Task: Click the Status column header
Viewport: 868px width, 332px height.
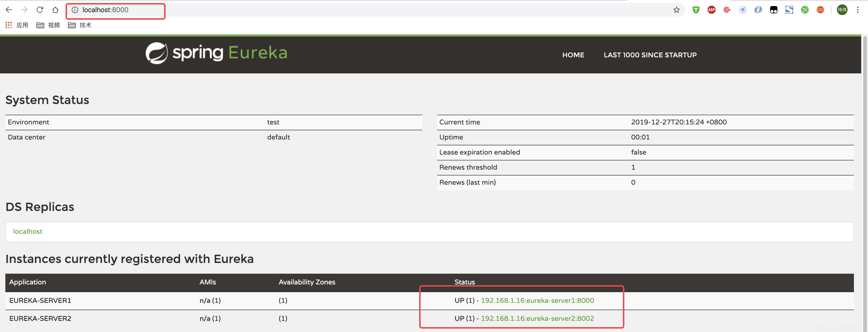Action: [464, 282]
